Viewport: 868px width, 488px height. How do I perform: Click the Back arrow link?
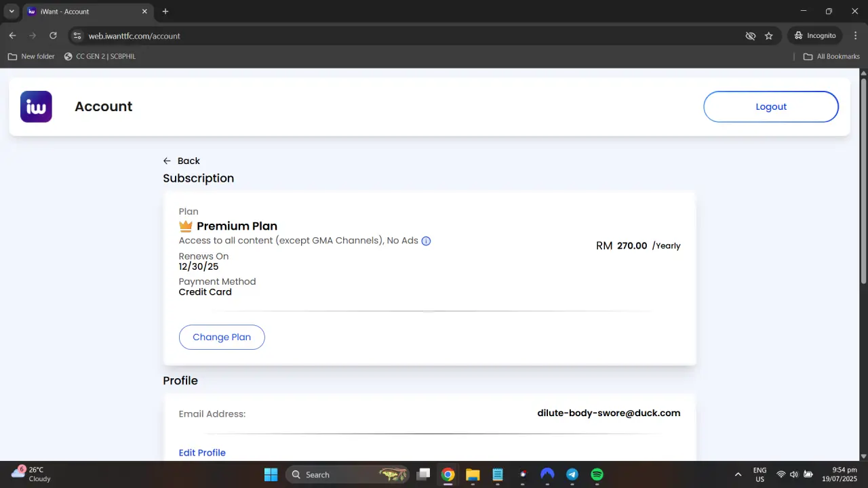point(181,161)
